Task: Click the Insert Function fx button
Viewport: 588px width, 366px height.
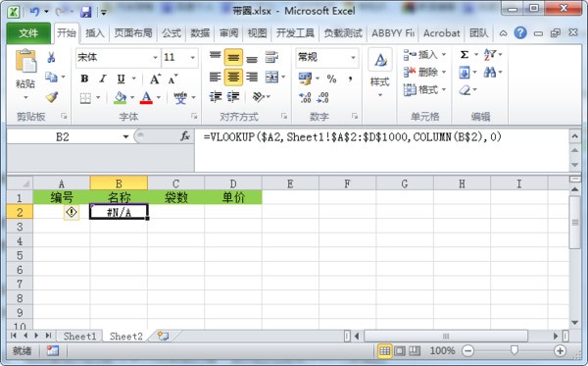Action: (x=185, y=136)
